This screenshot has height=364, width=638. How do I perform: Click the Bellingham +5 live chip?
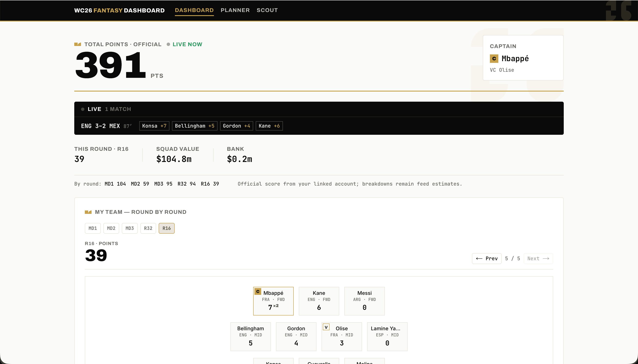pyautogui.click(x=195, y=126)
